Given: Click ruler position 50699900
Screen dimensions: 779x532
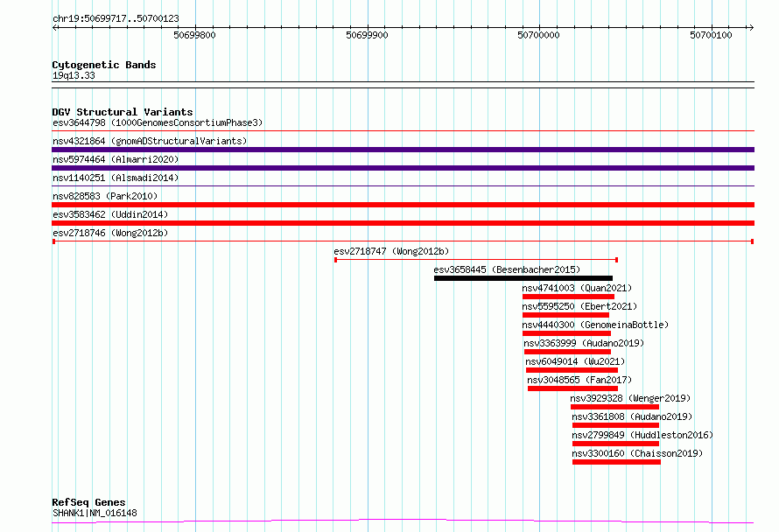Looking at the screenshot, I should tap(367, 35).
